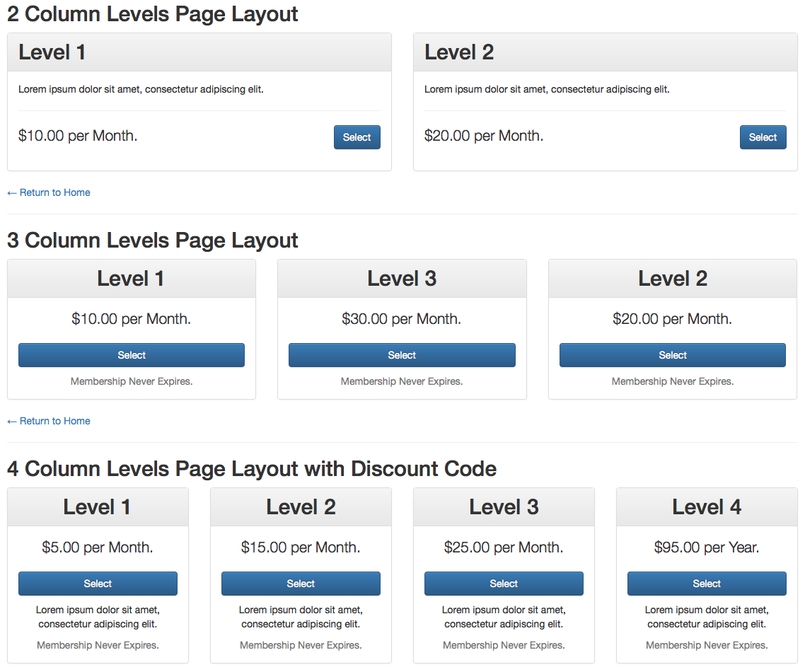Click the '$25.00 per Month.' price

click(504, 548)
